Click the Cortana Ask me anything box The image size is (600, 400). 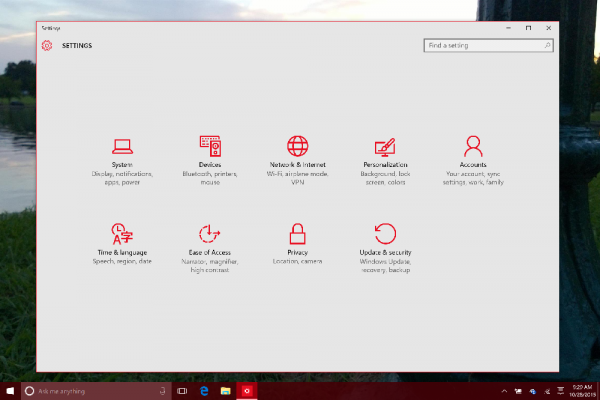96,391
